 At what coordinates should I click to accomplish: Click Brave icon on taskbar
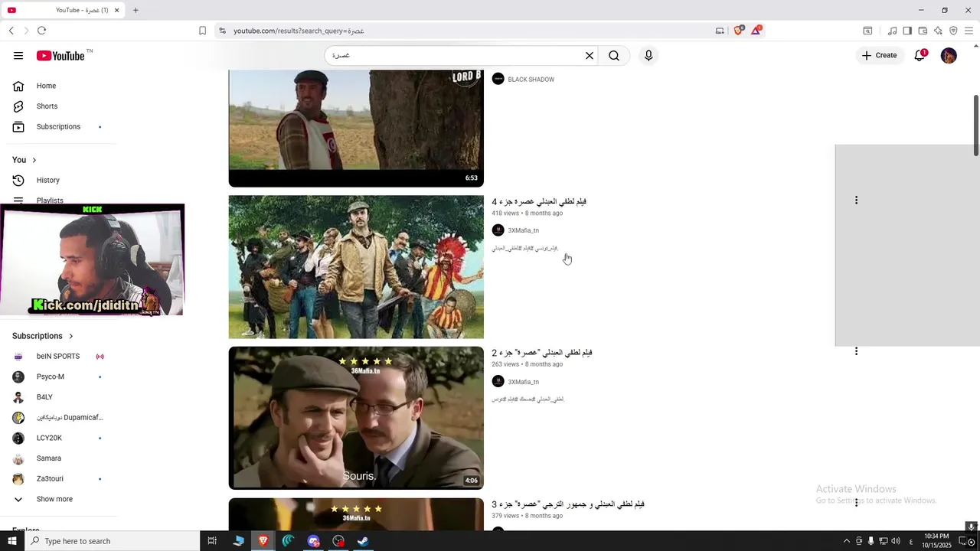point(263,541)
